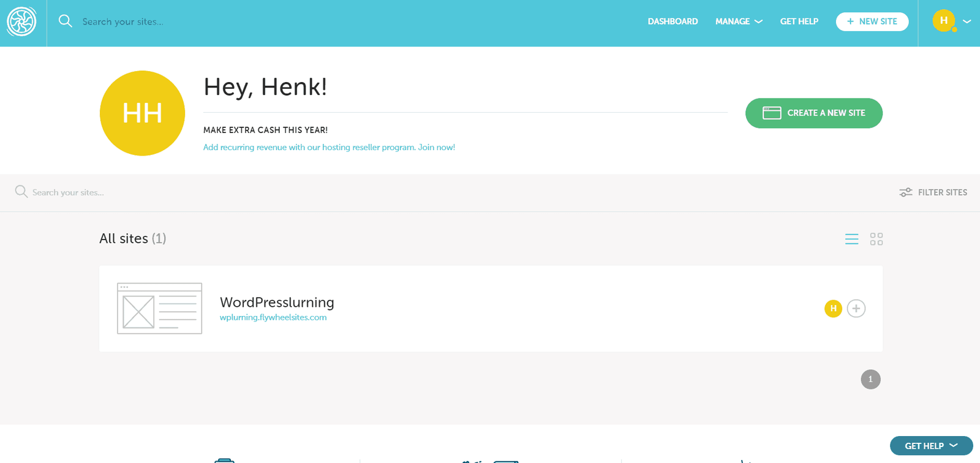Open the WordPresslurning site thumbnail

(159, 309)
